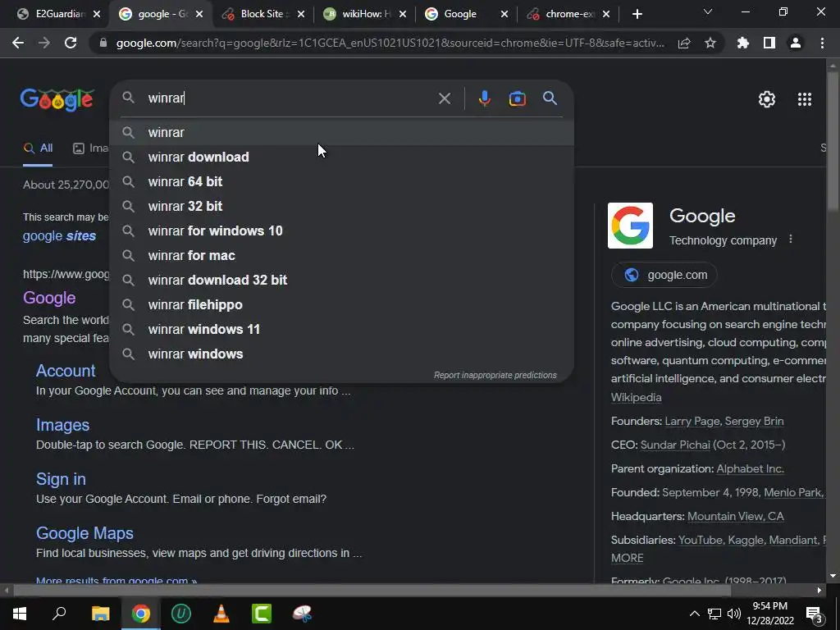
Task: Close the wikiHow tab
Action: click(402, 15)
